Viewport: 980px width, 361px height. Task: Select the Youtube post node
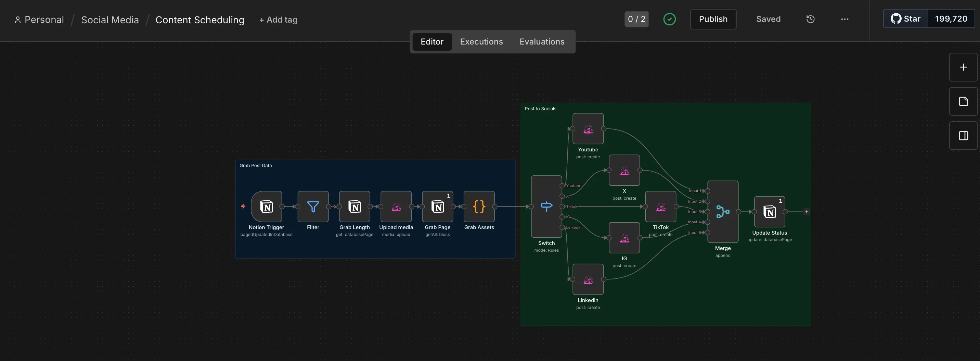(x=588, y=129)
